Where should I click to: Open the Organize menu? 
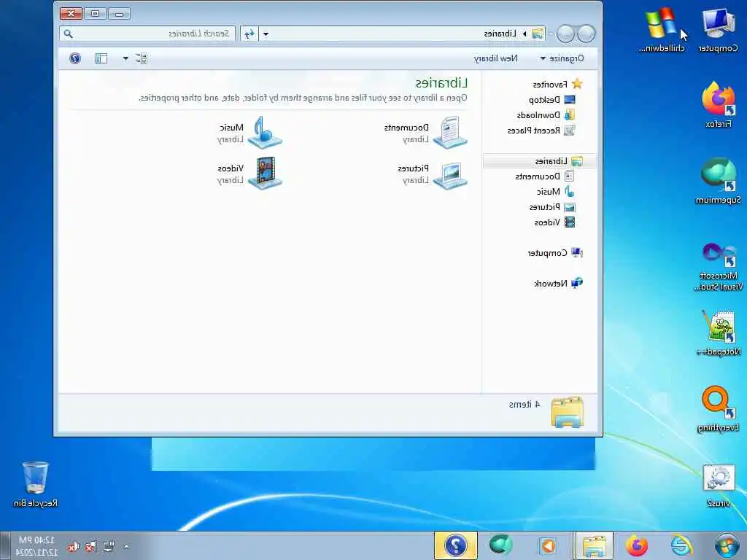click(x=562, y=58)
